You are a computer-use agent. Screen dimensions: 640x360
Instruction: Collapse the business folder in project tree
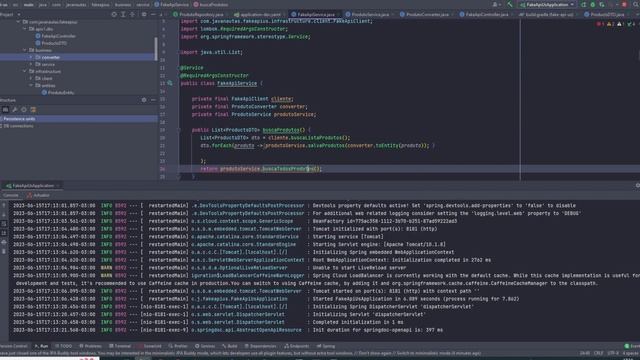point(25,50)
